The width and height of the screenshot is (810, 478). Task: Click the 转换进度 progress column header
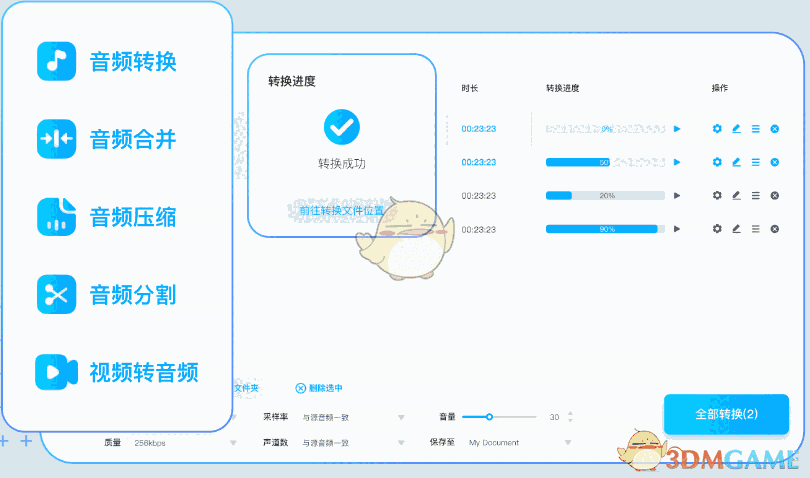click(x=563, y=88)
